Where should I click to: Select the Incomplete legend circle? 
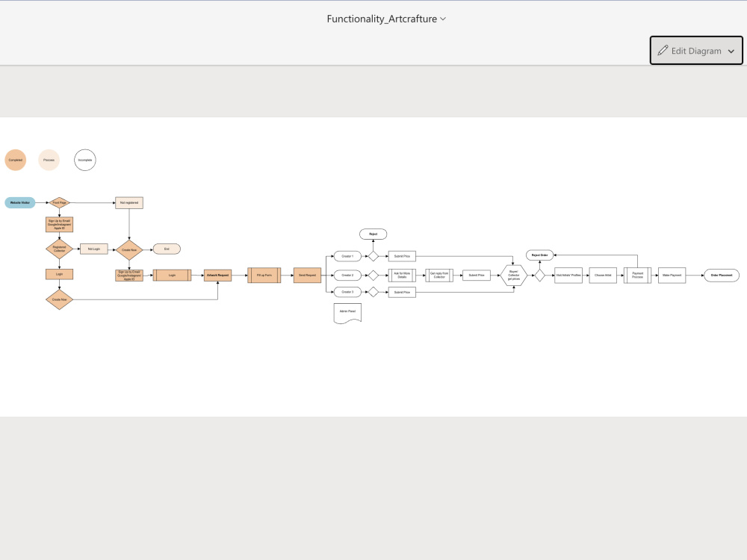click(x=85, y=160)
